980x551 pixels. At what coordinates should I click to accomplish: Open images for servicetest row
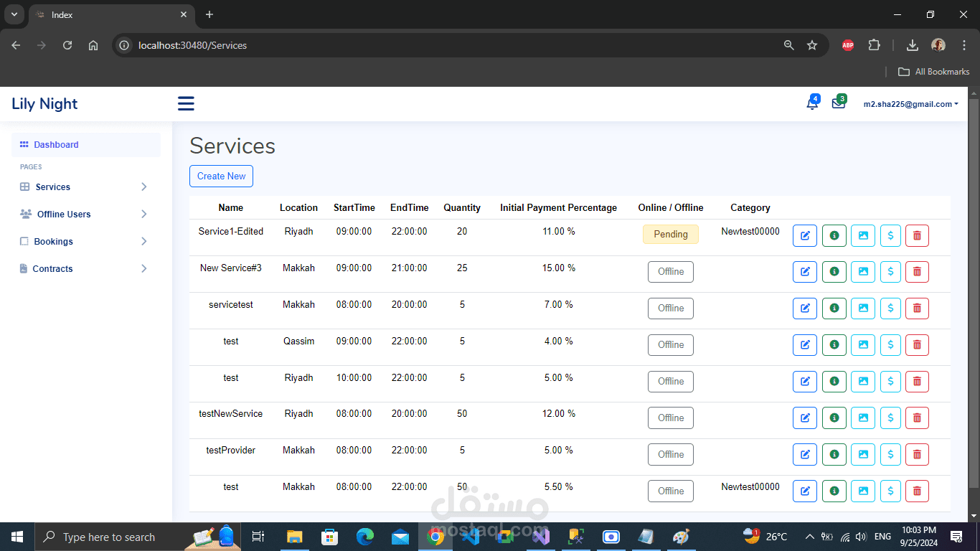click(863, 309)
